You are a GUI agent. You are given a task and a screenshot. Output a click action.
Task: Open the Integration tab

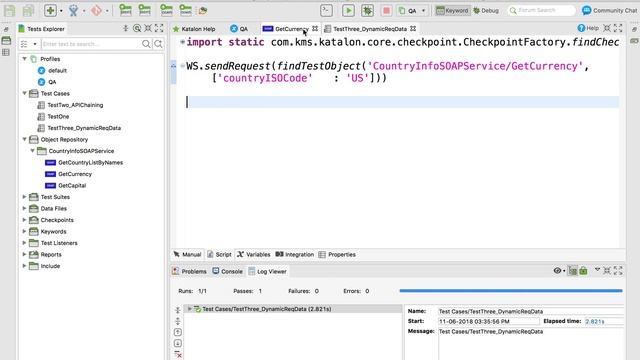tap(295, 254)
